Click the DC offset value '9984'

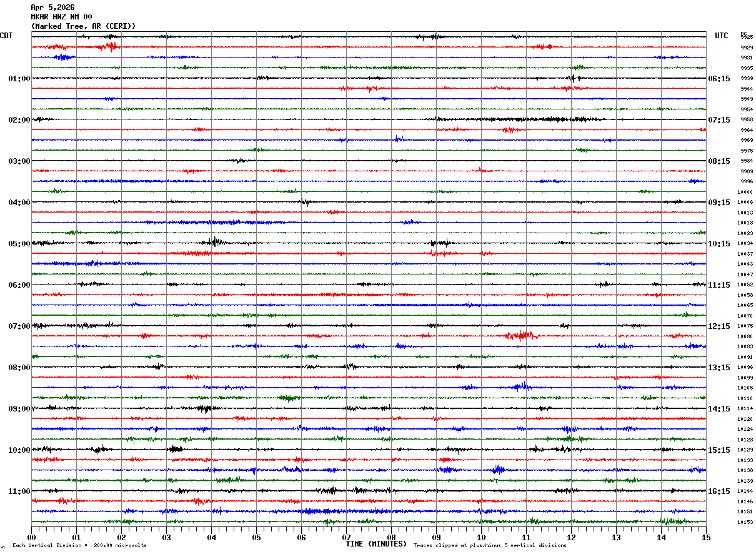click(x=747, y=161)
